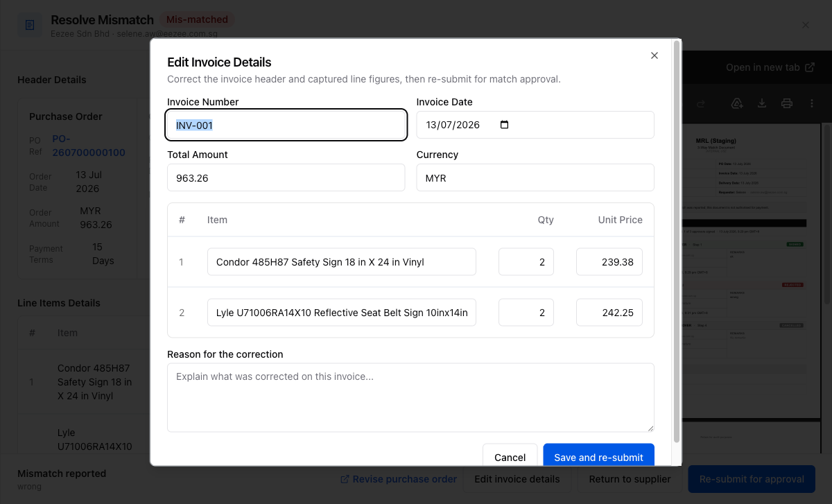
Task: Click Open in new tab link
Action: coord(770,67)
